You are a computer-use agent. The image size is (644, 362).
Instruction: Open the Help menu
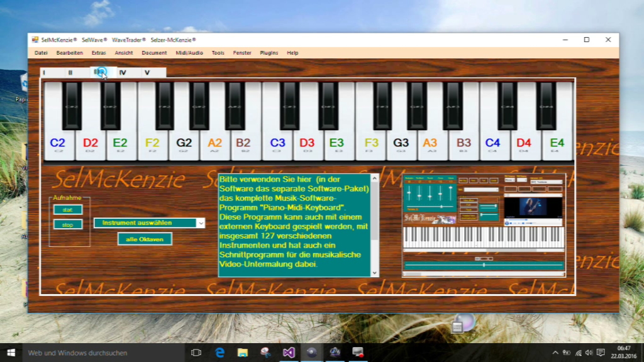(x=292, y=53)
